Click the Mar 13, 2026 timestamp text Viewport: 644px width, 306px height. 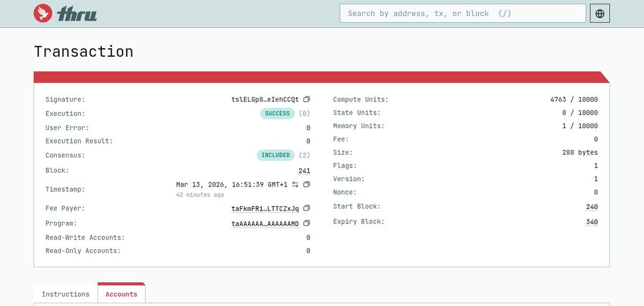[x=232, y=184]
